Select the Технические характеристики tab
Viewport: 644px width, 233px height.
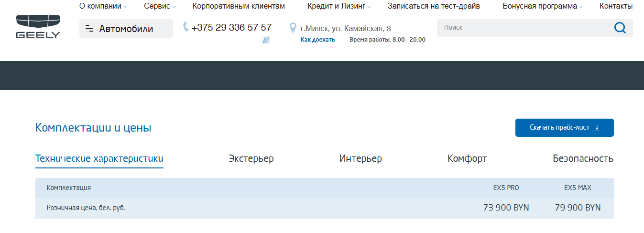pos(99,159)
